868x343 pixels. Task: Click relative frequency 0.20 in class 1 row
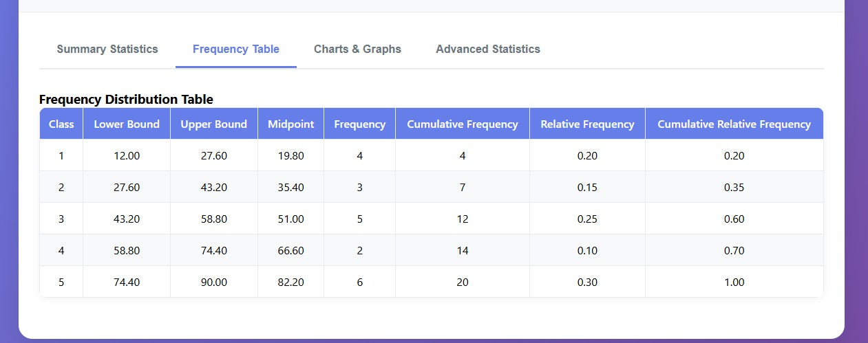(x=588, y=156)
